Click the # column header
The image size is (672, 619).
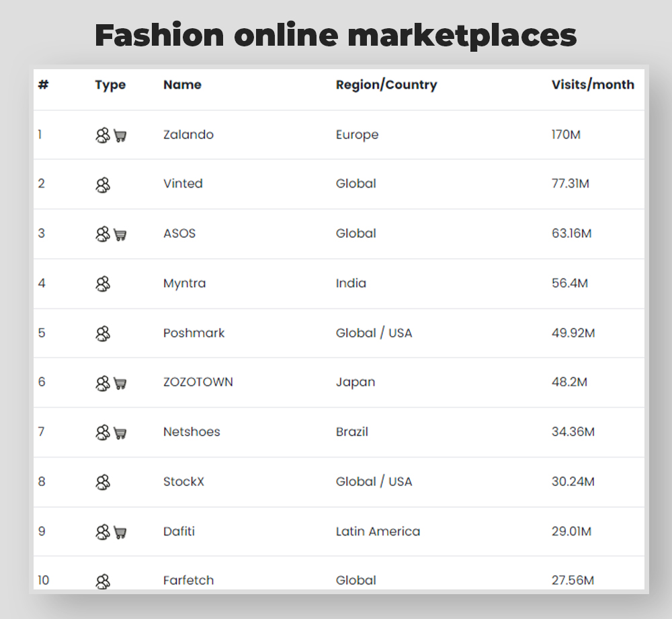[43, 85]
